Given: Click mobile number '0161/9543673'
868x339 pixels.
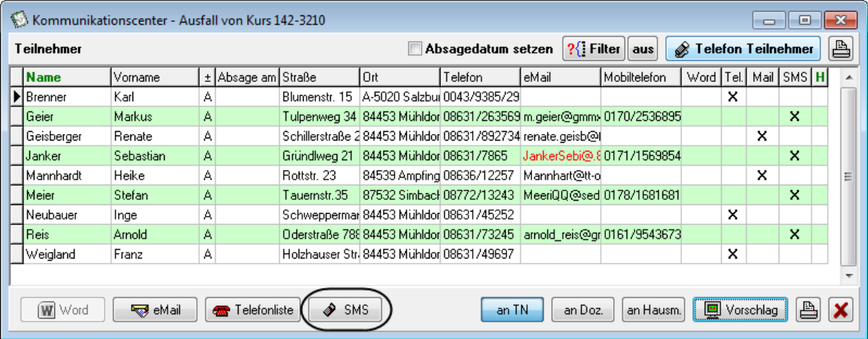Looking at the screenshot, I should pos(641,234).
